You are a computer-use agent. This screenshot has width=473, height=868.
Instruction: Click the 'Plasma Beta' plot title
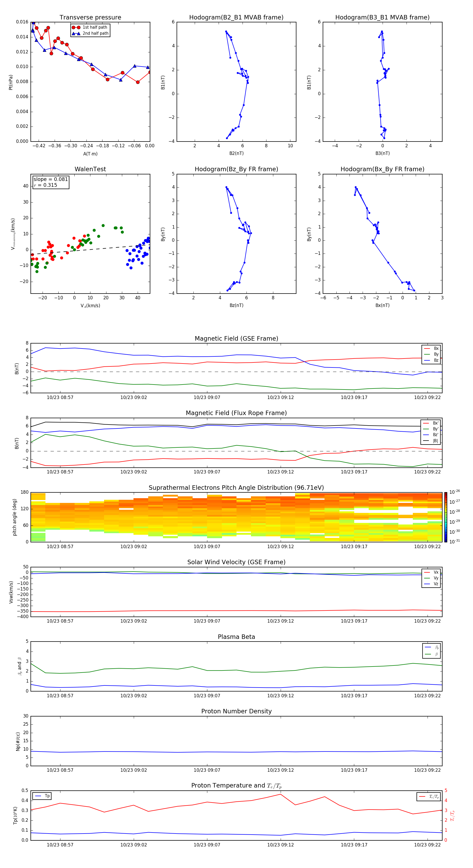[236, 637]
